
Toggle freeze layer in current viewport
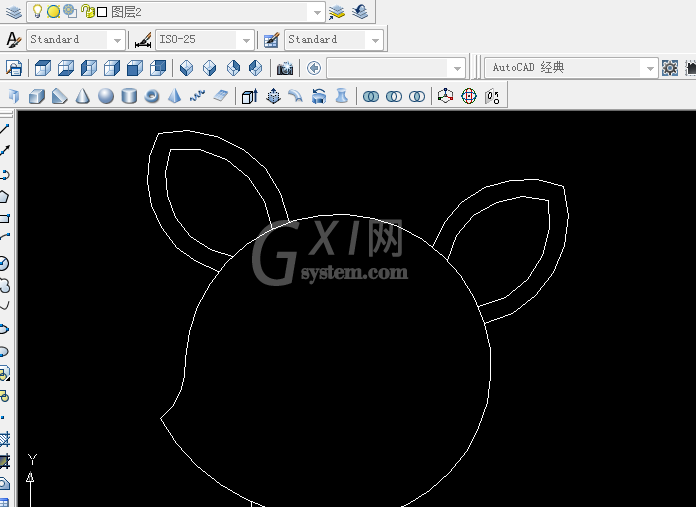(x=70, y=12)
